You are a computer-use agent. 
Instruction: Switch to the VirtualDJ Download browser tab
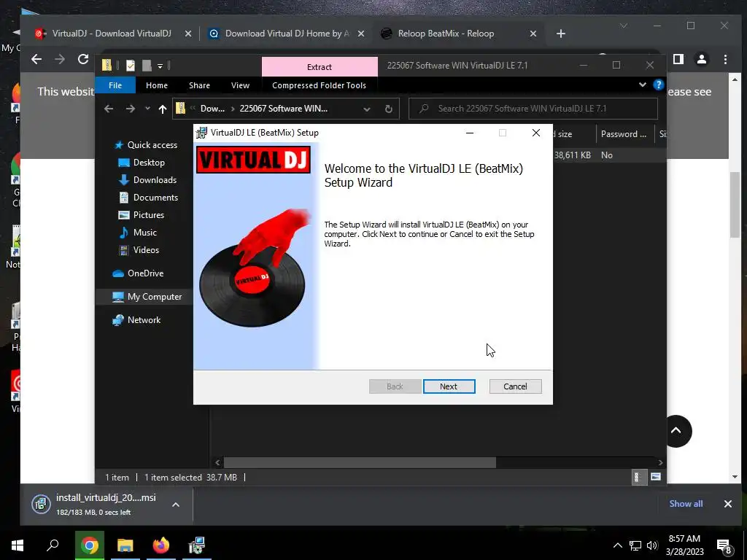click(x=112, y=34)
